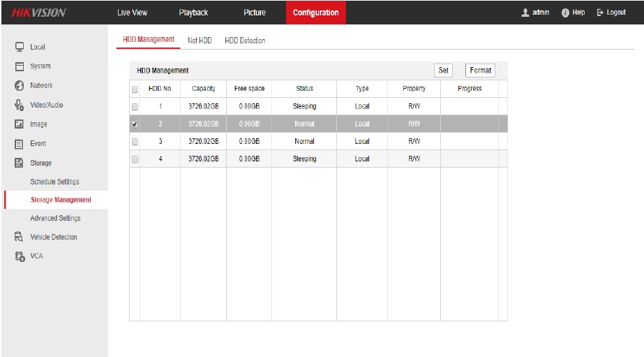The width and height of the screenshot is (644, 357).
Task: Click the Video/Audio microphone icon
Action: 20,105
